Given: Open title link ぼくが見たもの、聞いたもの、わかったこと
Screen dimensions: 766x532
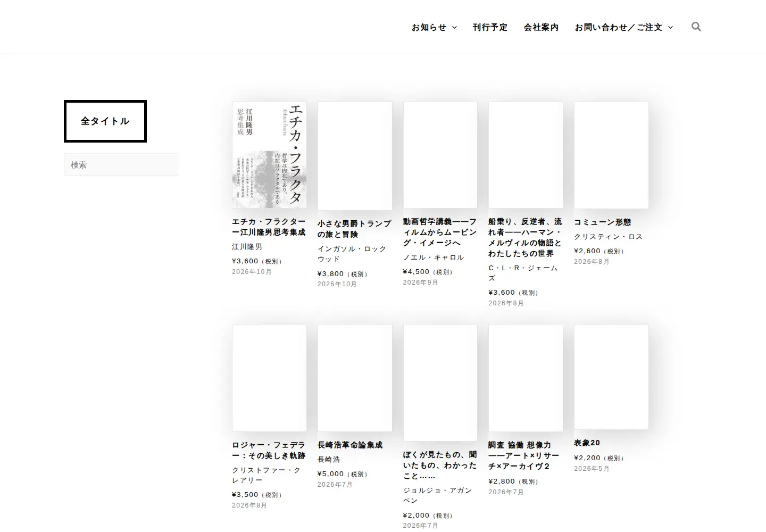Looking at the screenshot, I should click(x=440, y=465).
